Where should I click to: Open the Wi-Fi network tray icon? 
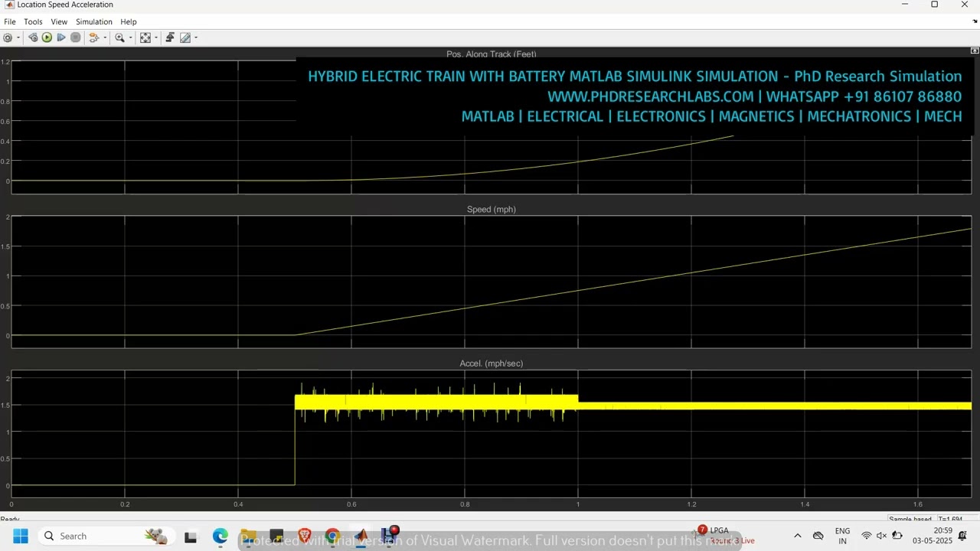867,536
